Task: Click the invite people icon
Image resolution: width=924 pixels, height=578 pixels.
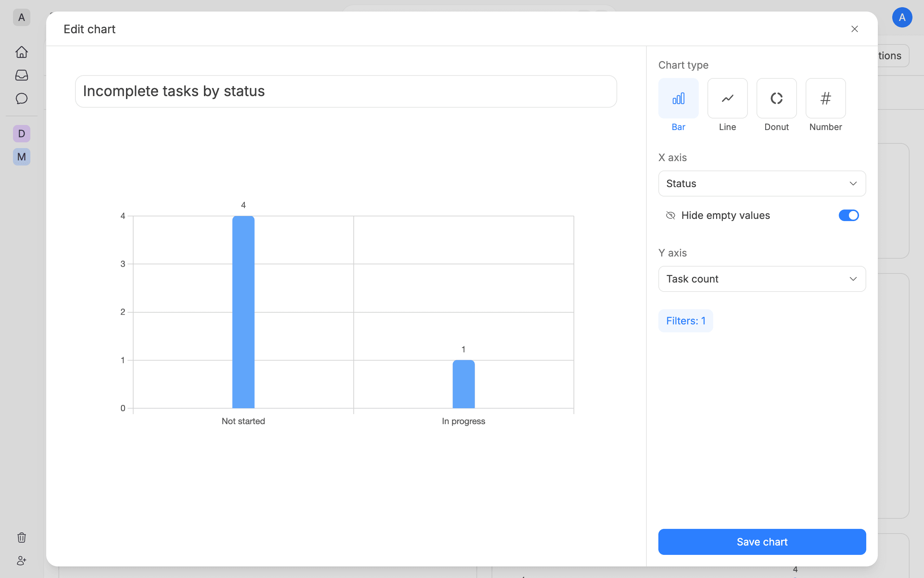Action: pyautogui.click(x=22, y=561)
